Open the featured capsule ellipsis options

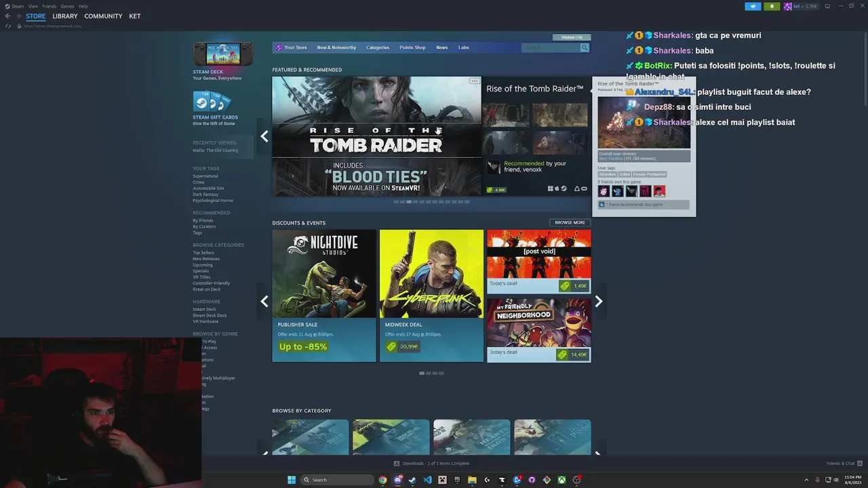coord(474,81)
